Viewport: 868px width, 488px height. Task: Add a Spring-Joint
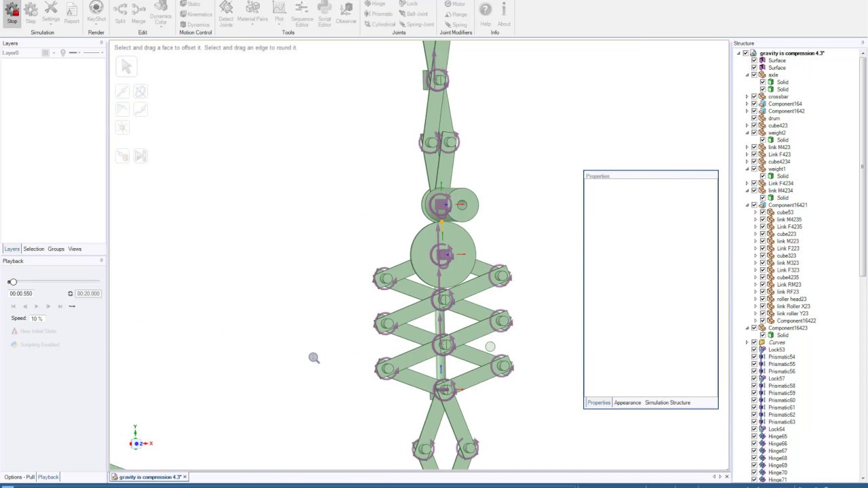416,24
